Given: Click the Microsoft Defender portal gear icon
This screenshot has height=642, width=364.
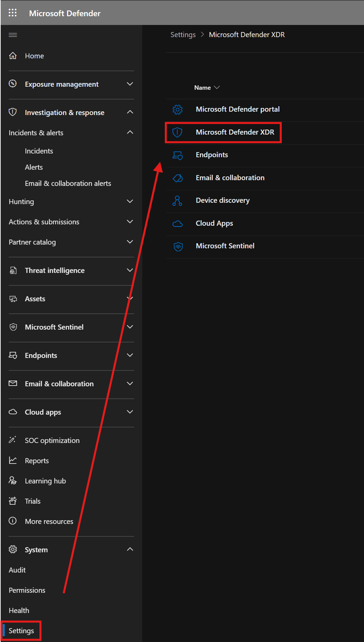Looking at the screenshot, I should click(178, 109).
